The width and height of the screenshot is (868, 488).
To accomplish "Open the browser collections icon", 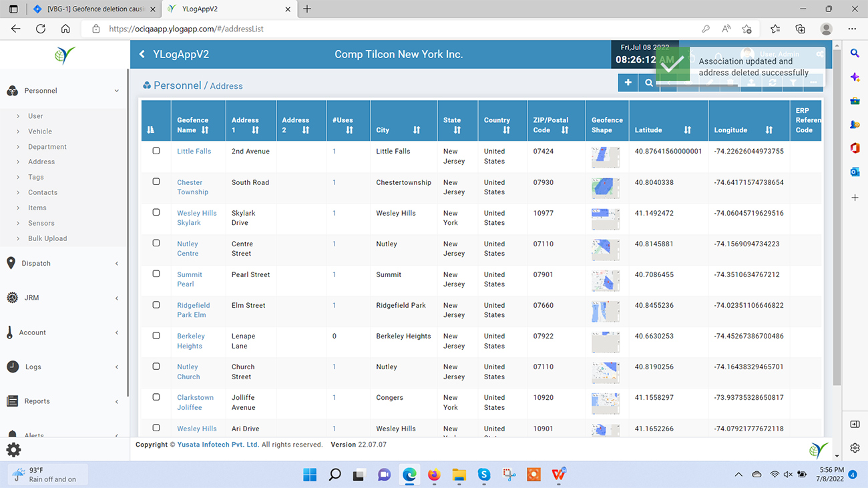I will [800, 29].
